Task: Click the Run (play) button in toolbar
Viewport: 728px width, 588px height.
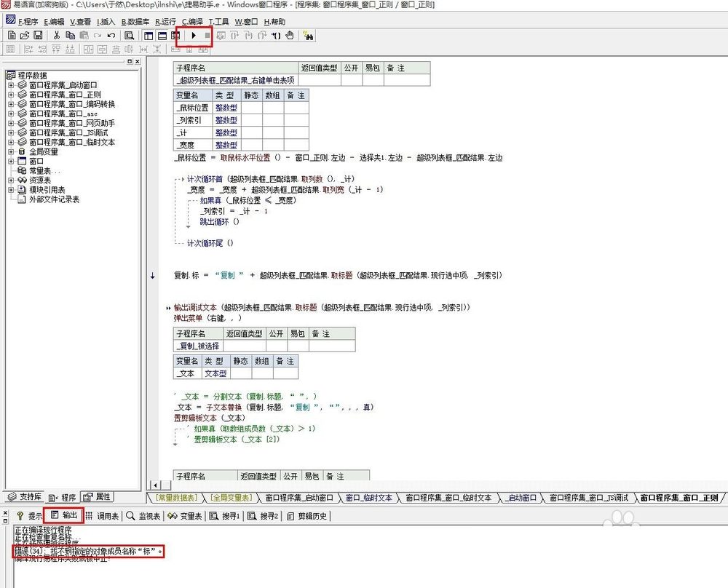Action: (194, 35)
